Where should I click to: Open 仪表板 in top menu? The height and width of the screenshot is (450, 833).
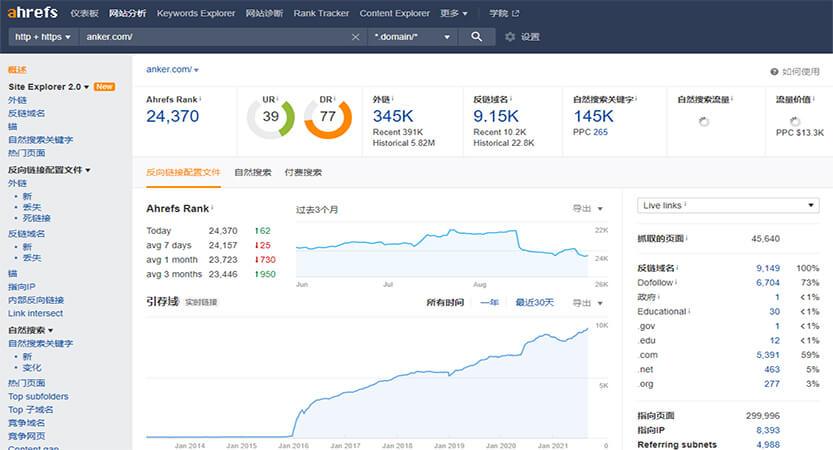tap(84, 13)
